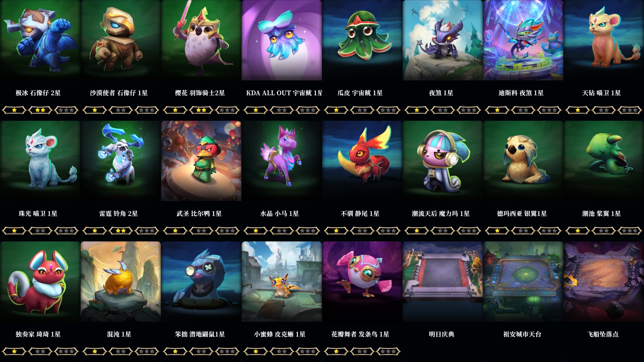Select two-star badge under 天钻 喵卫

click(604, 110)
